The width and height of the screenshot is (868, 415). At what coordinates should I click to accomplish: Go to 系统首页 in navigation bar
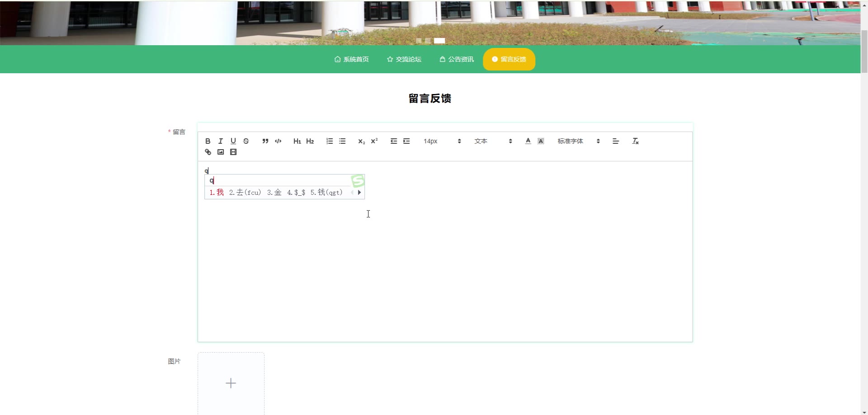coord(351,59)
